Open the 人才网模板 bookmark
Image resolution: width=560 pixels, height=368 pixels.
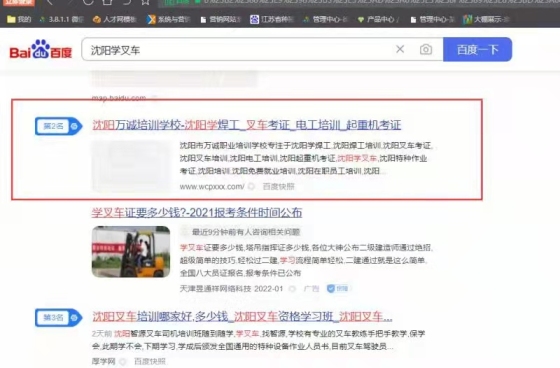pyautogui.click(x=114, y=19)
